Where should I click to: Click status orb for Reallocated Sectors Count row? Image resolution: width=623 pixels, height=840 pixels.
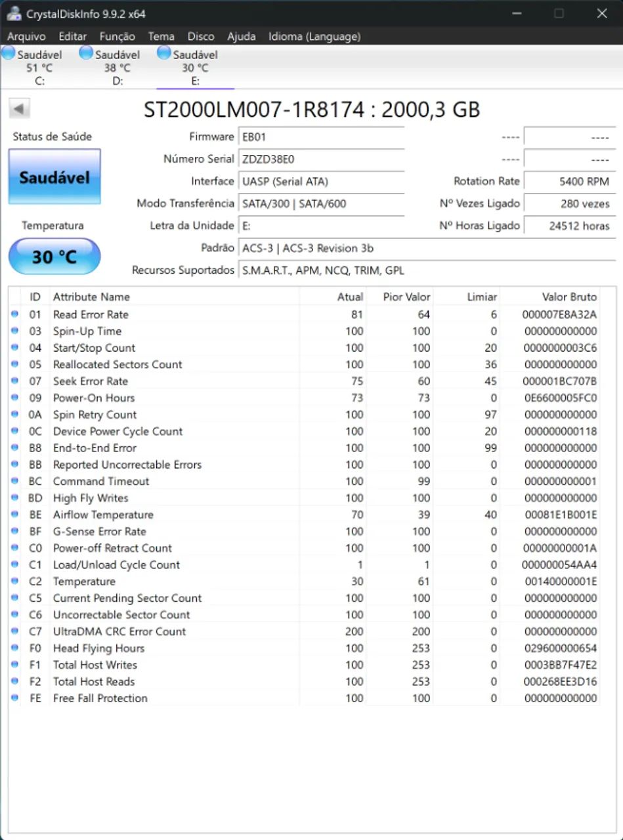[15, 364]
